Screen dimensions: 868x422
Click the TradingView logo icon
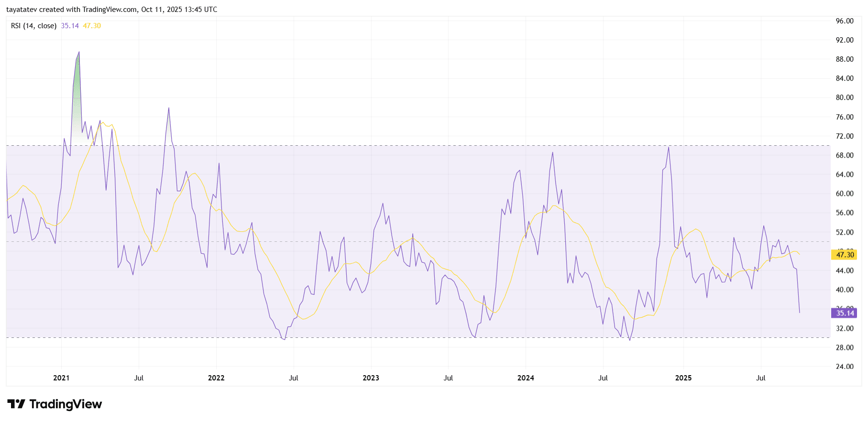(16, 404)
